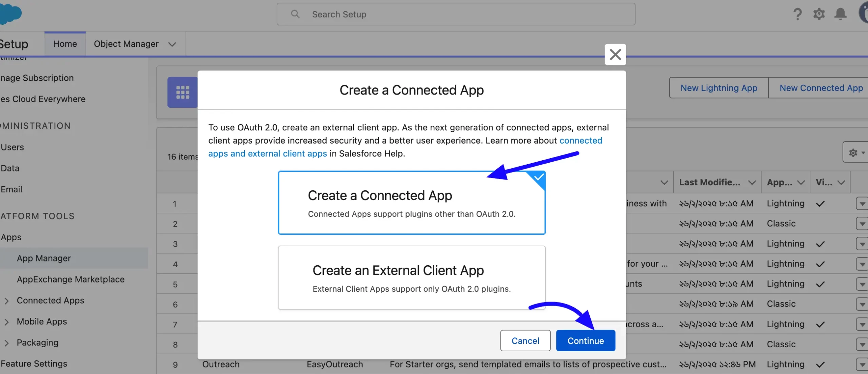The image size is (868, 374).
Task: Click New Lightning App button
Action: [719, 88]
